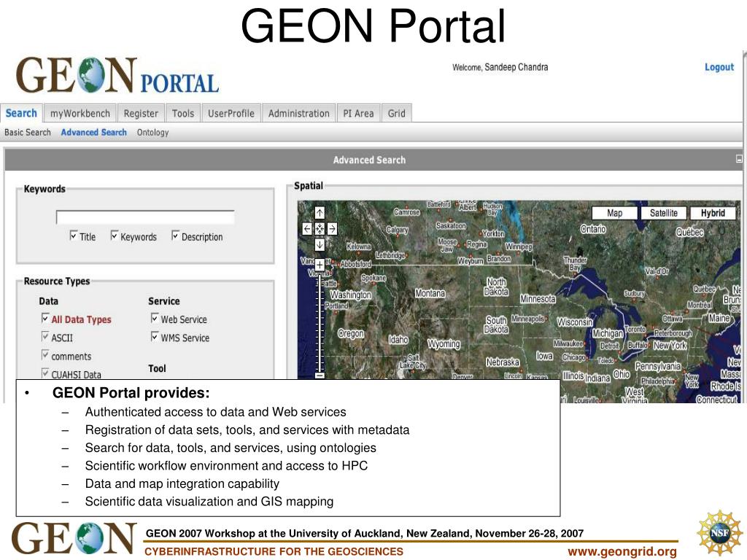This screenshot has height=560, width=747.
Task: Switch map to Satellite view
Action: tap(664, 213)
